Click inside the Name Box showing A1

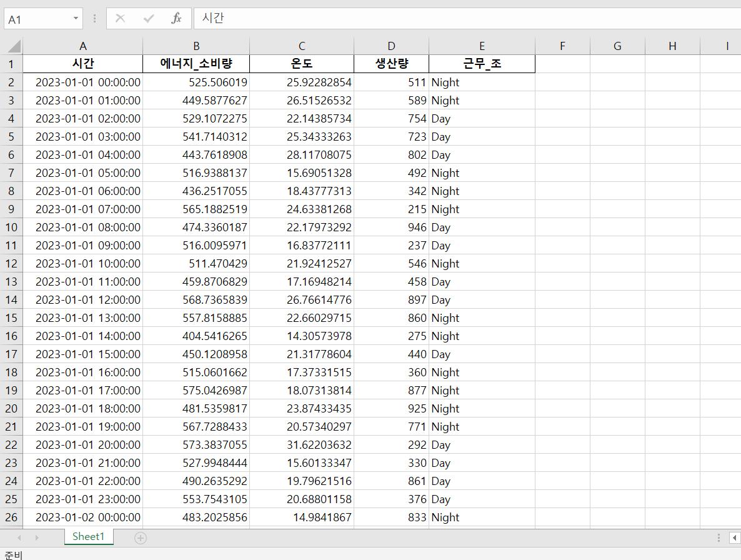pyautogui.click(x=37, y=19)
